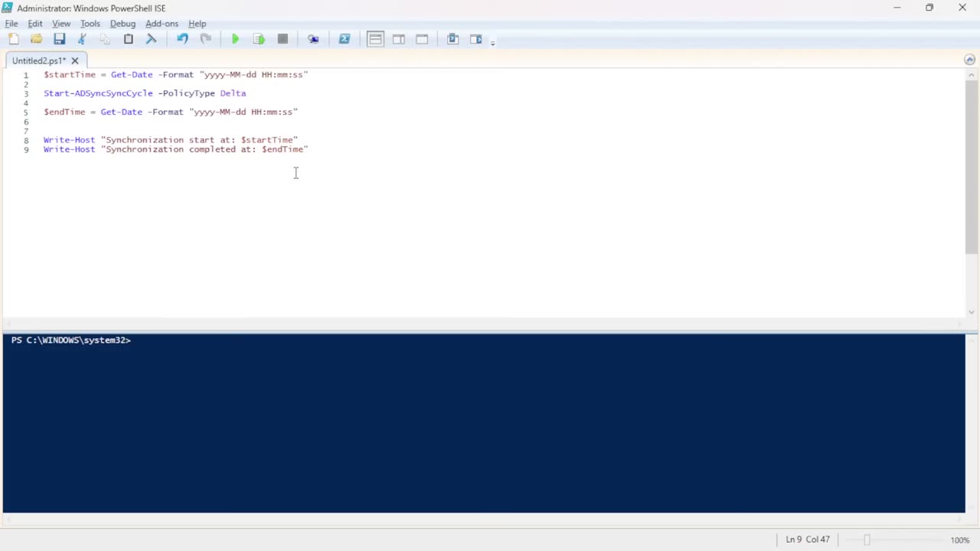Show the command window icon
Image resolution: width=980 pixels, height=551 pixels.
click(x=452, y=39)
